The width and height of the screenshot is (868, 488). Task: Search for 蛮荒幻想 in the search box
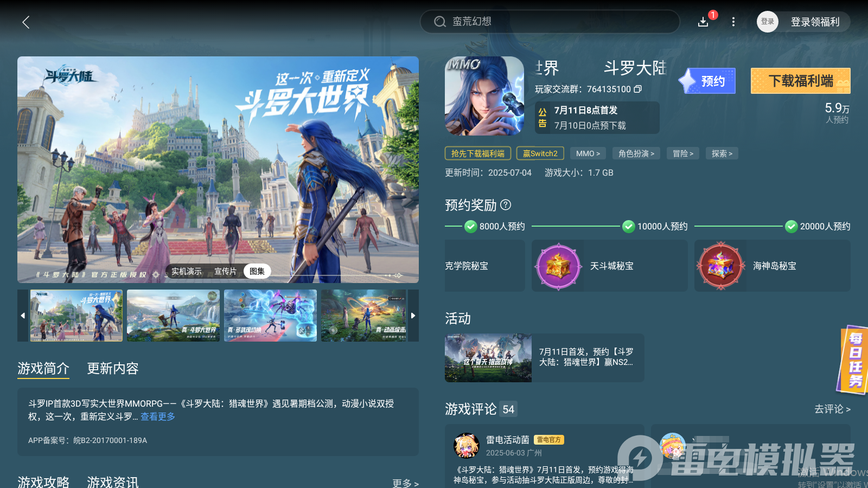tap(550, 22)
